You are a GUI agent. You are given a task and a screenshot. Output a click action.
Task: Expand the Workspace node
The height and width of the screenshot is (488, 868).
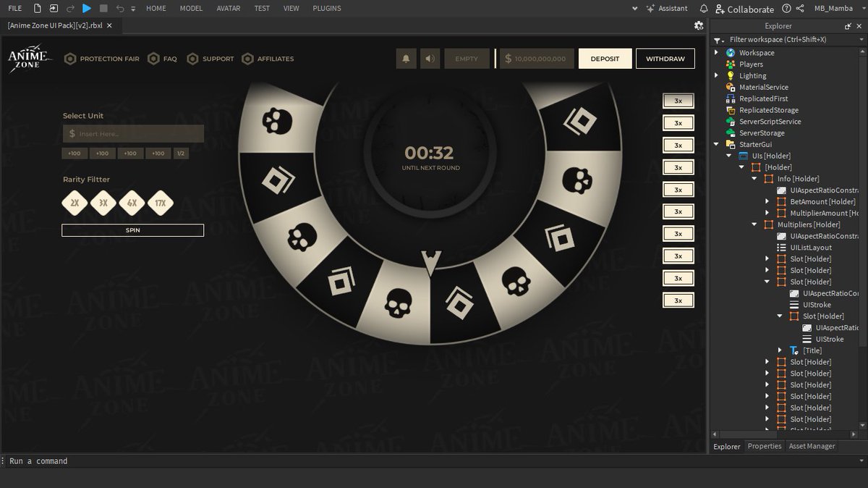point(717,53)
